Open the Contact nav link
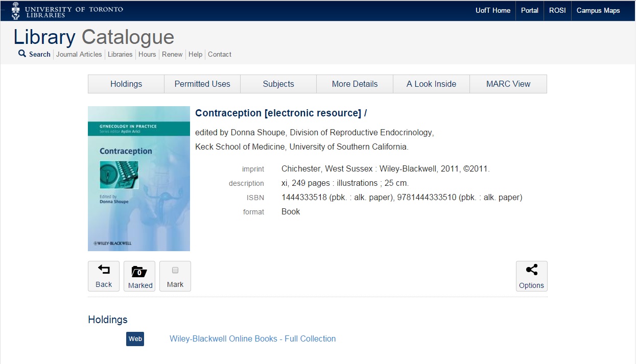The width and height of the screenshot is (636, 364). point(220,54)
